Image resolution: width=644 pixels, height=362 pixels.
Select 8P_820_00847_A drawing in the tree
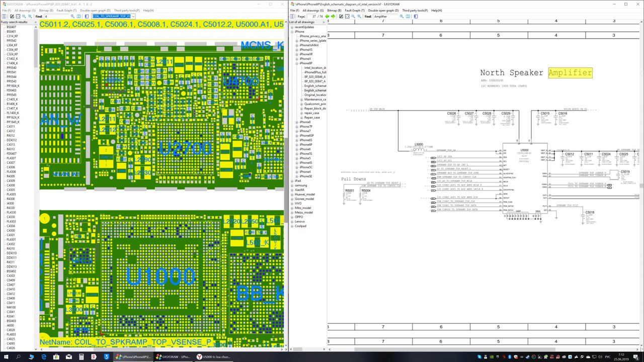coord(315,81)
